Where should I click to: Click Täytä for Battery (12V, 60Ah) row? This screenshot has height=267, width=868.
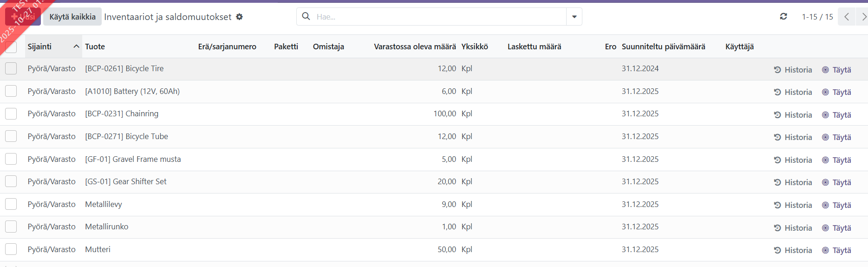pos(836,92)
